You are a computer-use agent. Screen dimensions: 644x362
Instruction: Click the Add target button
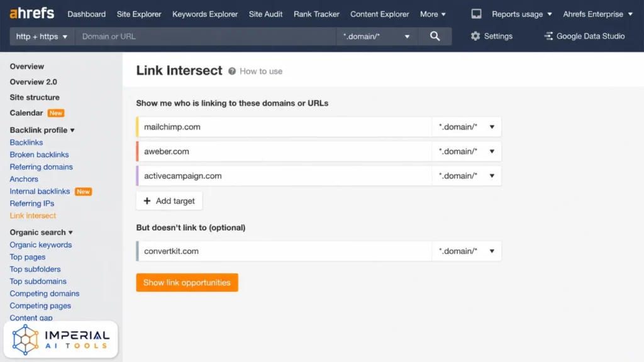pos(169,200)
